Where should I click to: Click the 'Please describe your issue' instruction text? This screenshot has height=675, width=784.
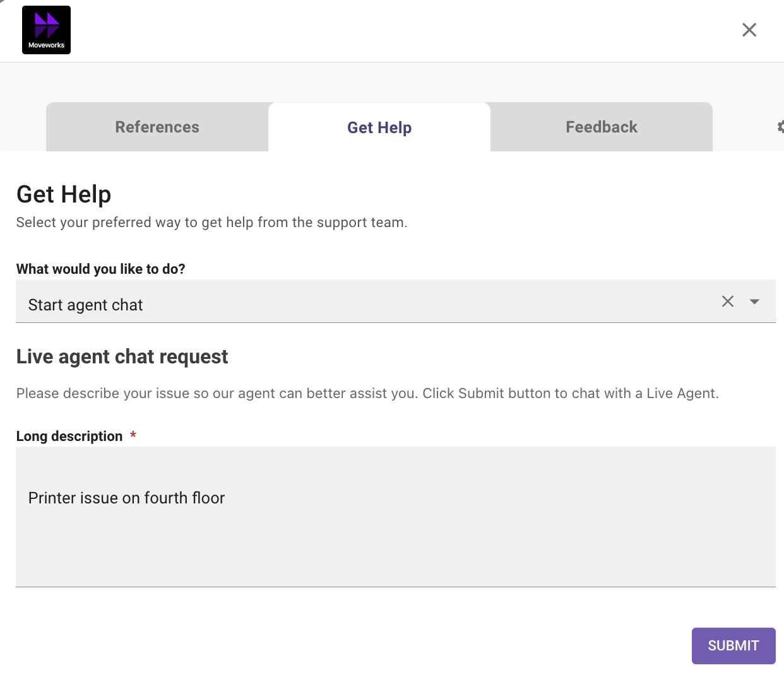click(x=367, y=394)
